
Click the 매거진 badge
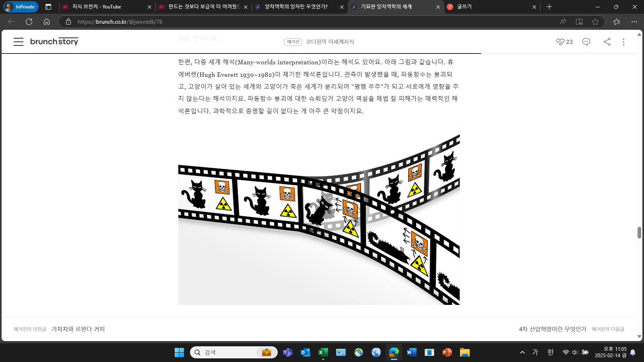point(293,42)
